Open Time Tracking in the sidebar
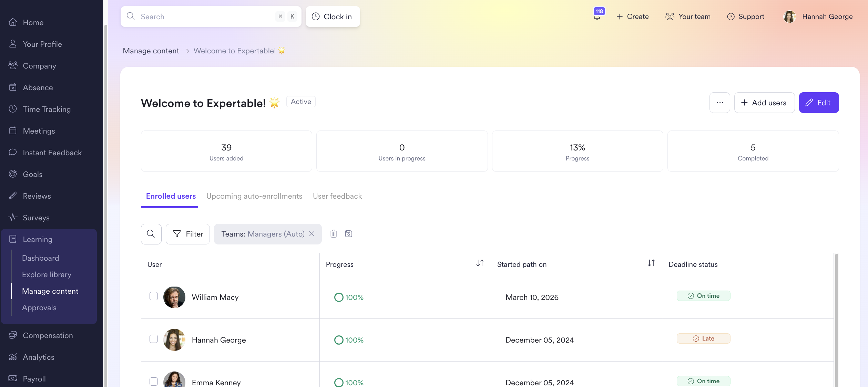 click(47, 109)
